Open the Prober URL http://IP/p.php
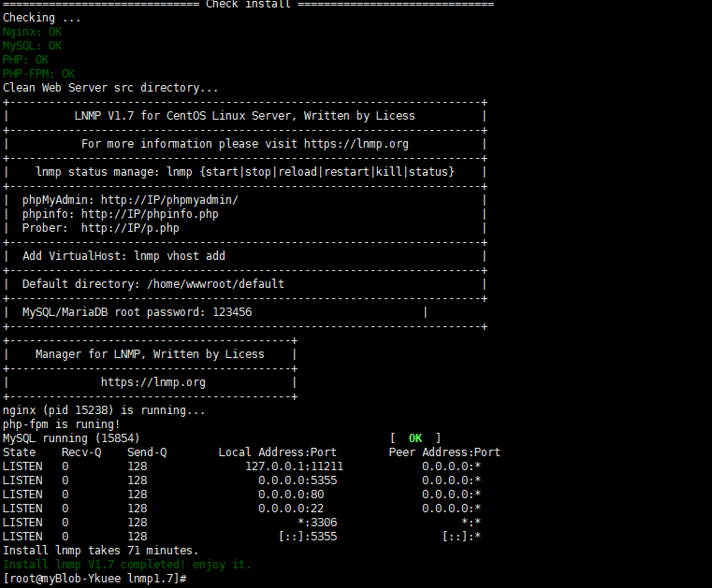Screen dimensions: 712x588 130,229
